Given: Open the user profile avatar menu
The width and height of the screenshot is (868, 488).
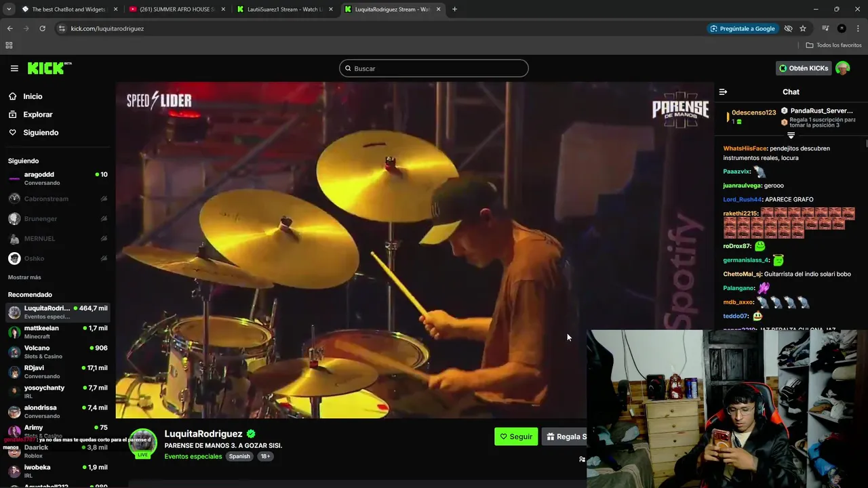Looking at the screenshot, I should [x=843, y=68].
